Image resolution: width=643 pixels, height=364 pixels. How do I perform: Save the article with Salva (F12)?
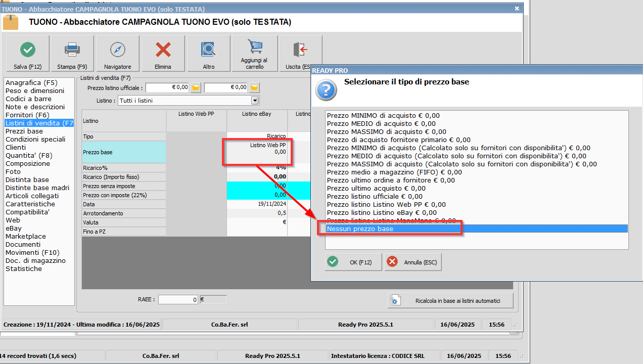(x=28, y=54)
